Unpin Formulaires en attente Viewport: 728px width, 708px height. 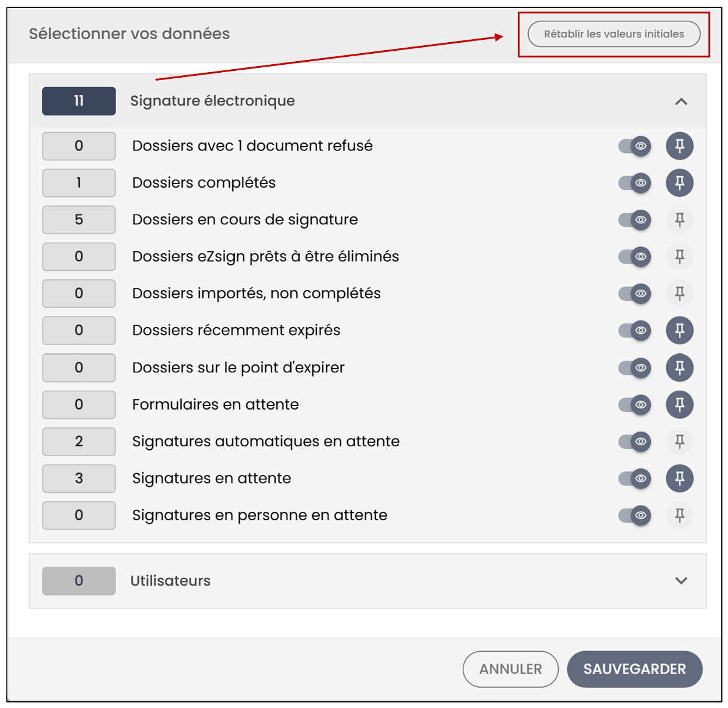679,404
